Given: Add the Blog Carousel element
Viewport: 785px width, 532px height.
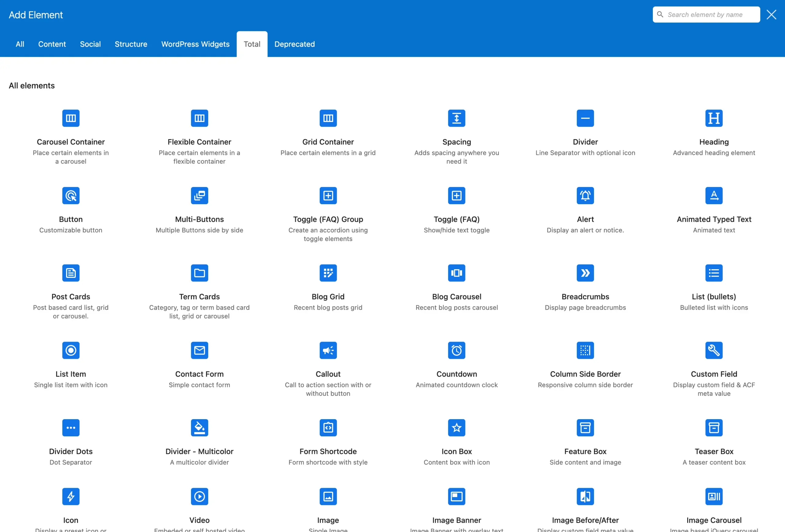Looking at the screenshot, I should coord(457,285).
